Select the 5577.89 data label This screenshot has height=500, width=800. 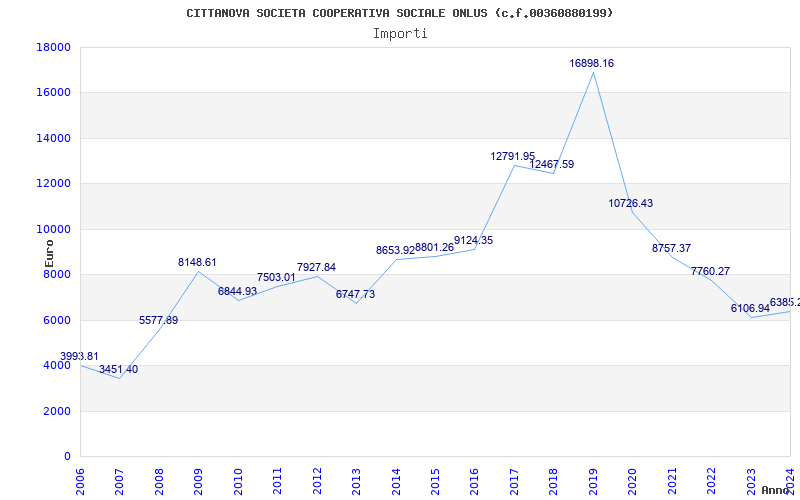click(159, 320)
